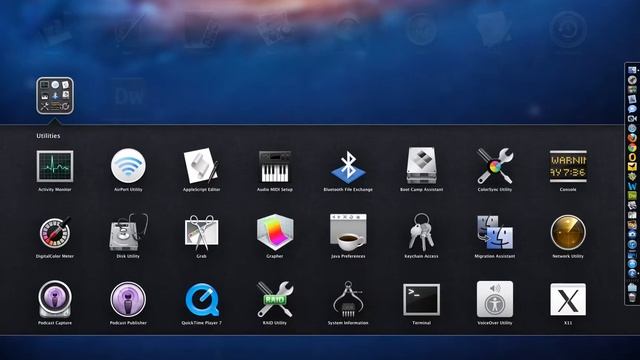Open Java Preferences
640x360 pixels.
(348, 232)
